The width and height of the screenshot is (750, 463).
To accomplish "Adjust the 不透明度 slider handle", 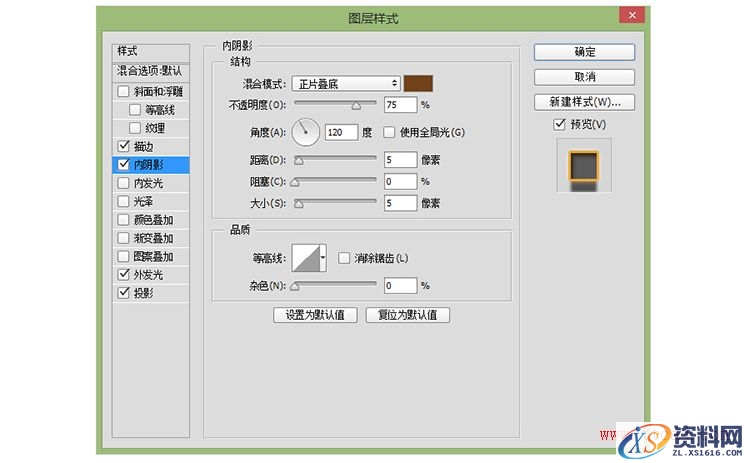I will coord(356,106).
